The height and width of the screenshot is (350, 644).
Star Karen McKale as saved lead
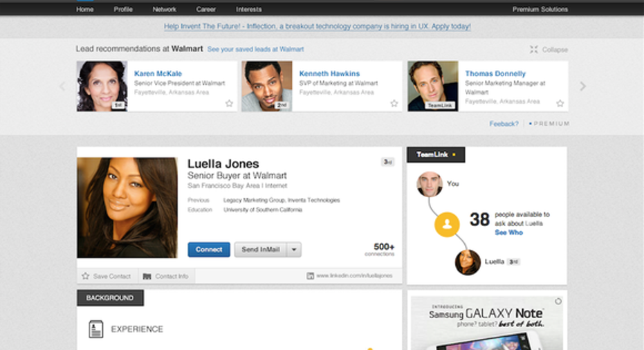tap(229, 104)
